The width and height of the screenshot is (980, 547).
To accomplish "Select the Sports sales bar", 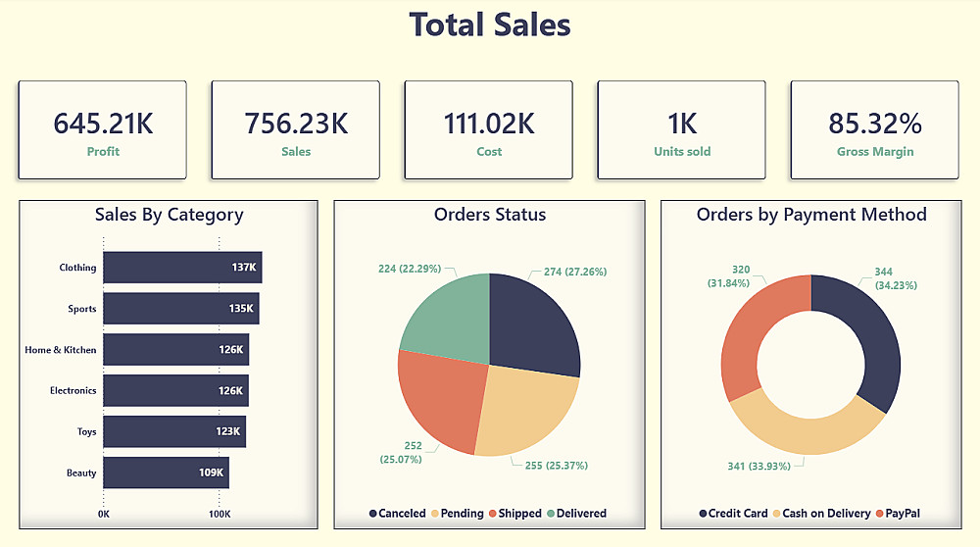I will (x=180, y=309).
